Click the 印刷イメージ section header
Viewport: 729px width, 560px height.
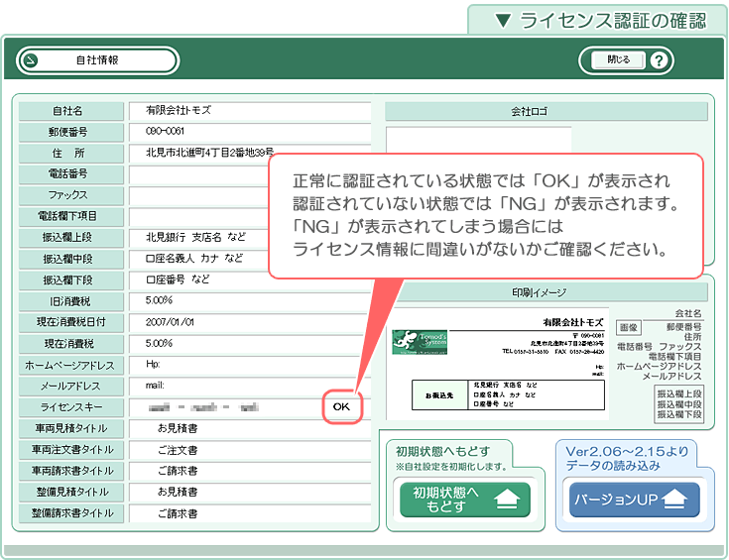(x=550, y=292)
